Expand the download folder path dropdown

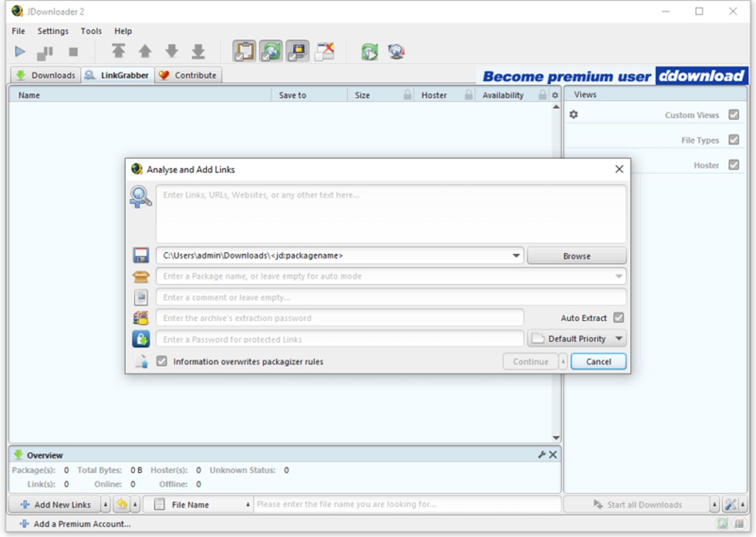coord(516,256)
